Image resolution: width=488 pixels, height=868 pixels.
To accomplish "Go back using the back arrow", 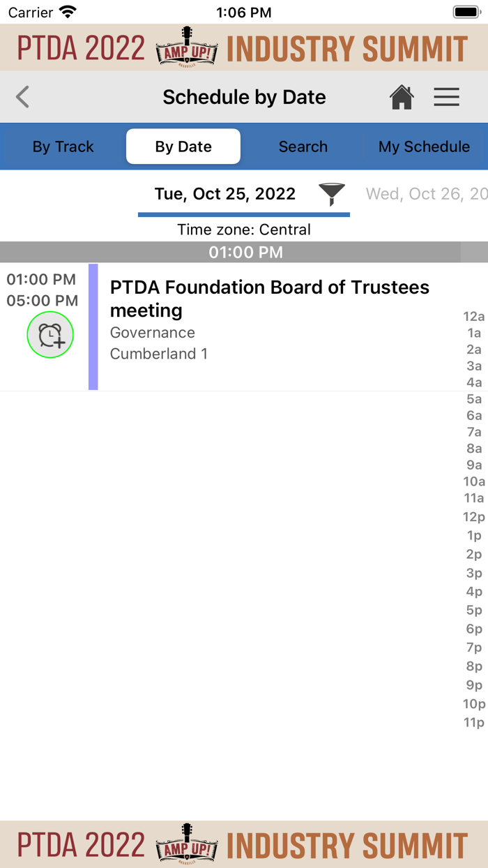I will point(22,97).
